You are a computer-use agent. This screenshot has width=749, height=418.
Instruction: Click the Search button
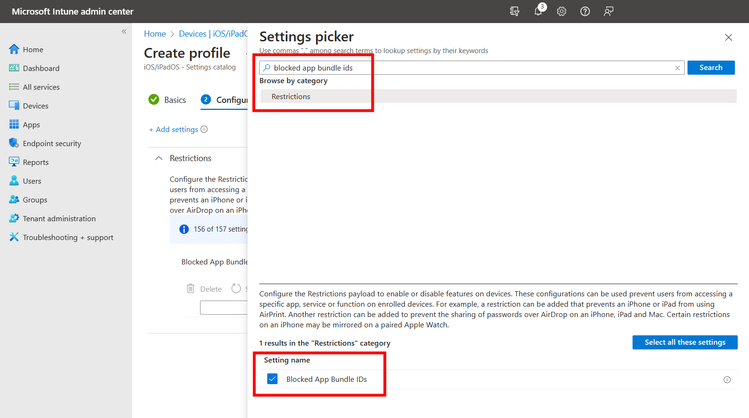point(711,68)
